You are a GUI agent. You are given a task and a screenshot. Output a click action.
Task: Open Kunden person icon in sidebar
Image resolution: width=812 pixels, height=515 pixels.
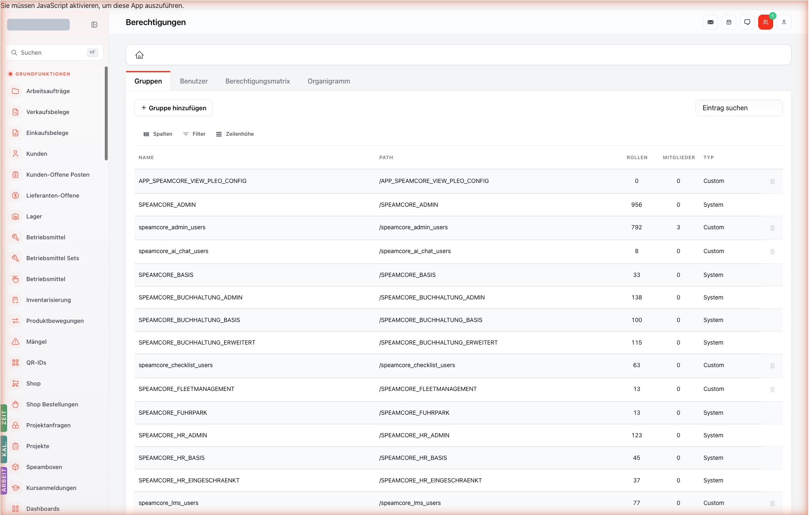pyautogui.click(x=15, y=154)
